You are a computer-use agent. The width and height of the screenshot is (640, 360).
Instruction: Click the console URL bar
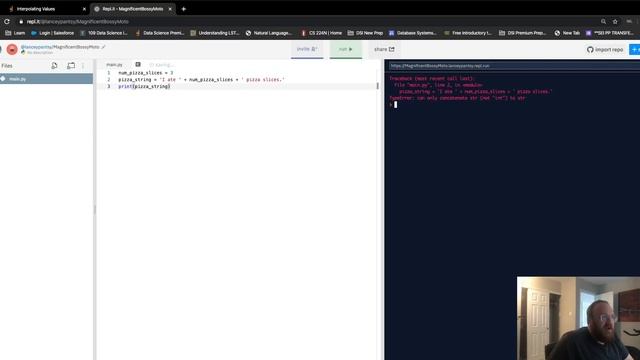point(514,66)
